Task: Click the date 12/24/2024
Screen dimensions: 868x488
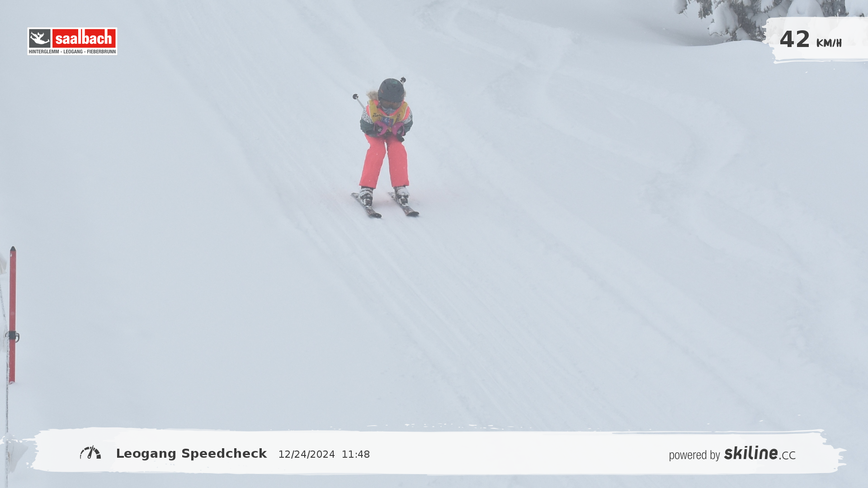Action: (x=307, y=455)
